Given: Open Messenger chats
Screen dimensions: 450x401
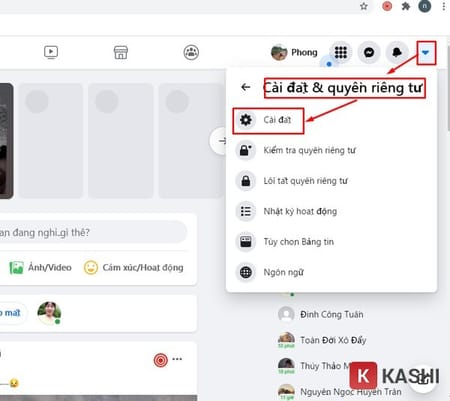Looking at the screenshot, I should [369, 52].
